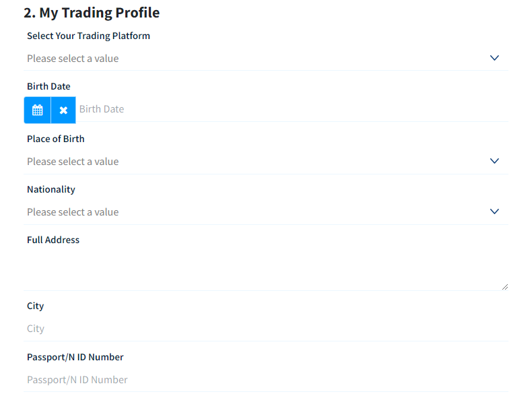Click the 'Passport/N ID Number' bold label
The height and width of the screenshot is (394, 532).
(75, 357)
